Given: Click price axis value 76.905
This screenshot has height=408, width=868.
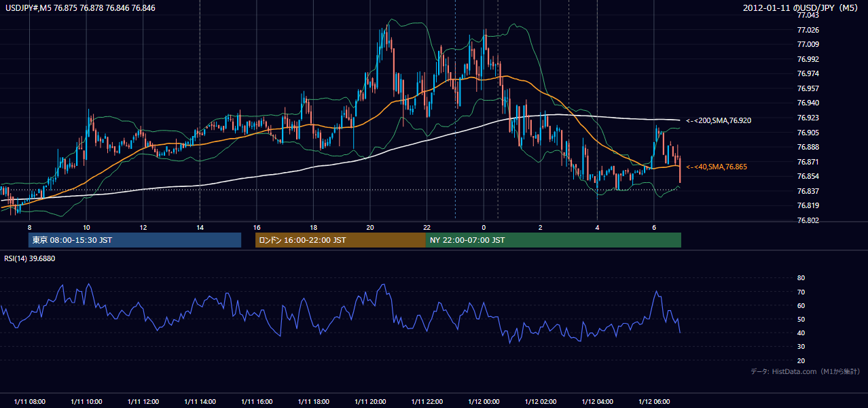Looking at the screenshot, I should pyautogui.click(x=807, y=133).
